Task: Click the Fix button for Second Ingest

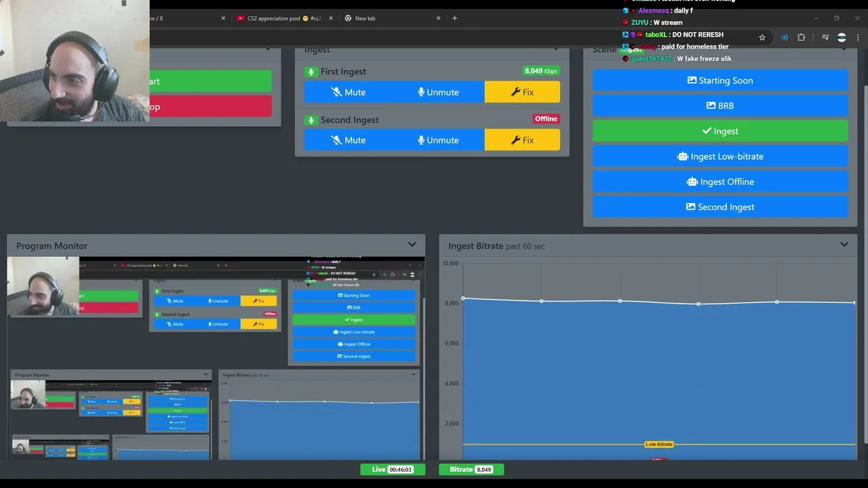Action: tap(522, 140)
